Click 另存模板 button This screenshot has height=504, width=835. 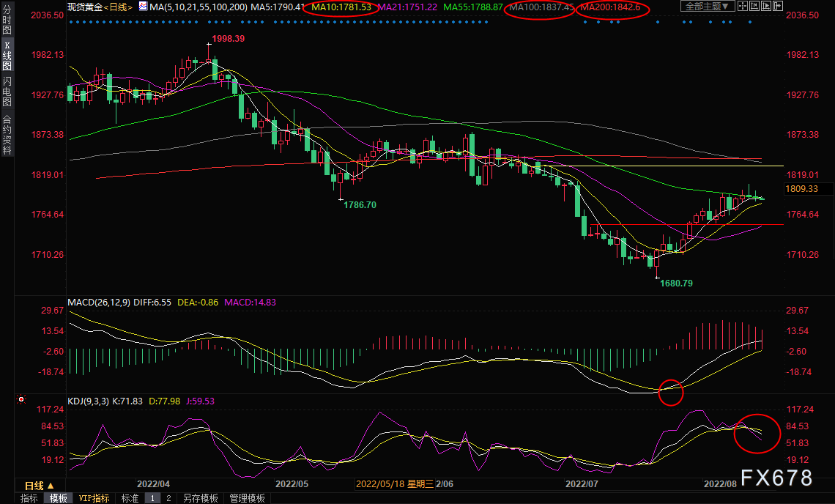(x=200, y=498)
